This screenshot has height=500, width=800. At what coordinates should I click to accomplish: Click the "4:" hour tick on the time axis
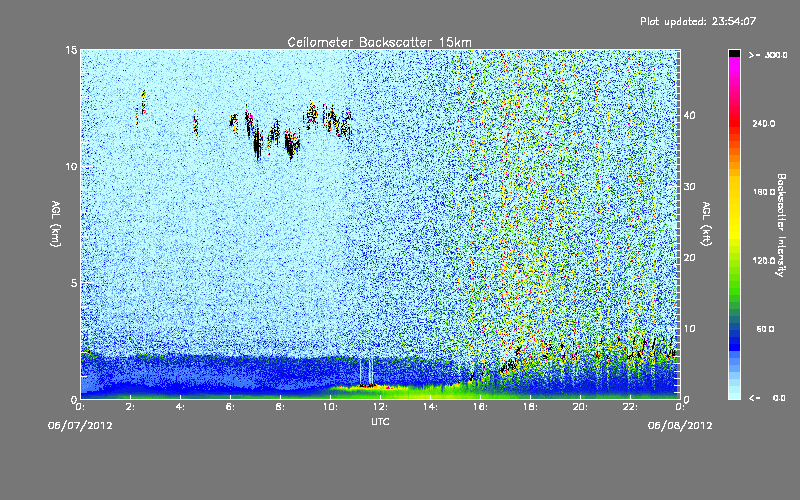181,407
